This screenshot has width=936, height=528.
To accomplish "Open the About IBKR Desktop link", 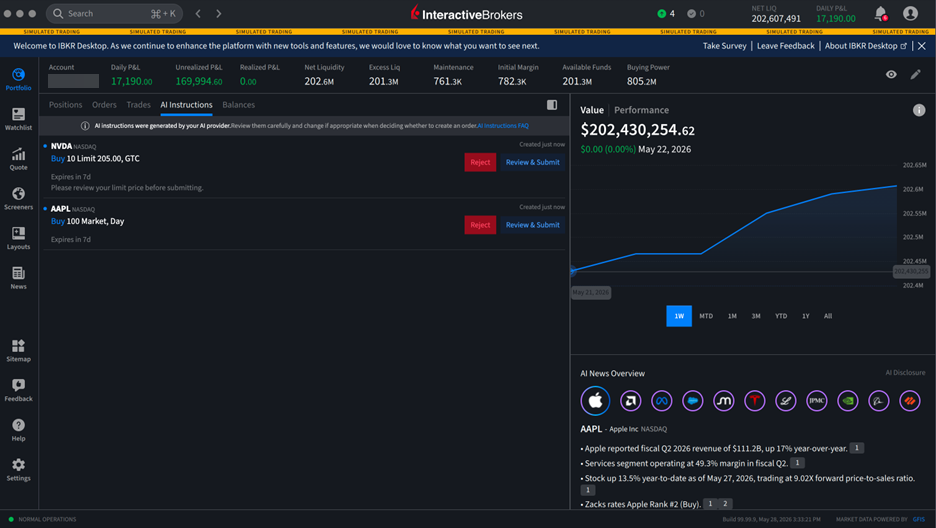I will coord(866,46).
